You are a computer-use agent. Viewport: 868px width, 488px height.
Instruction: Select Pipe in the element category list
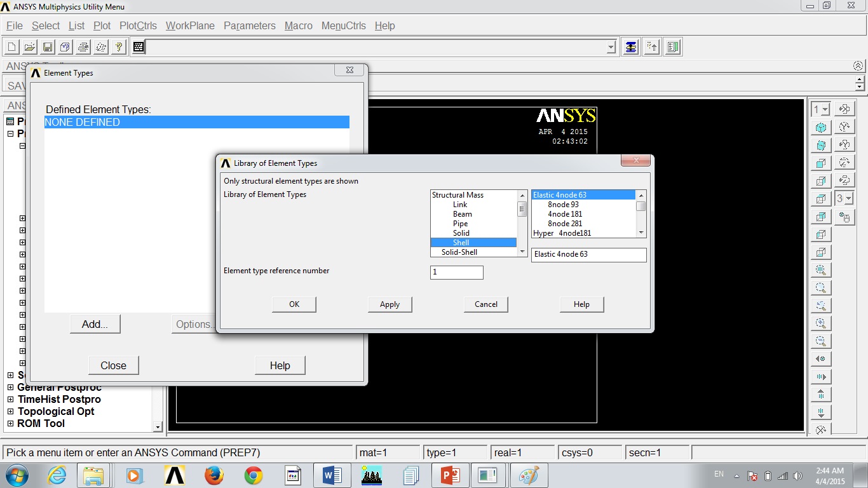(473, 224)
